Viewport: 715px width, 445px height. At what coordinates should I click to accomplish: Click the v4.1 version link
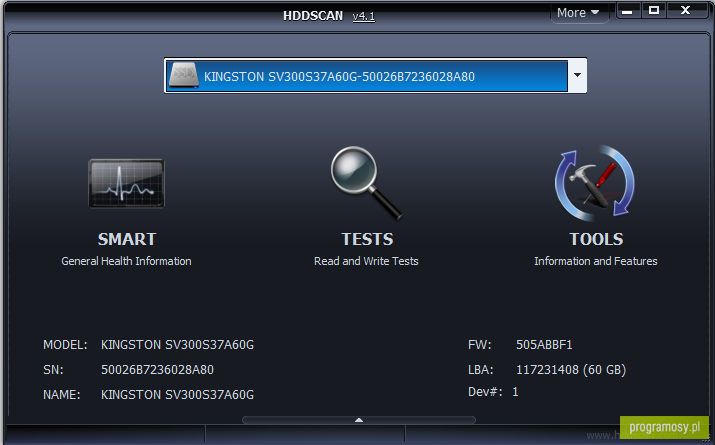(x=363, y=16)
